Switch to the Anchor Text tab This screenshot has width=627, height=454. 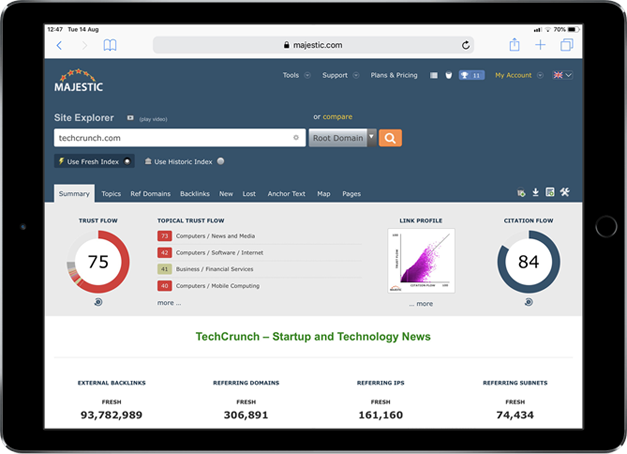[286, 194]
